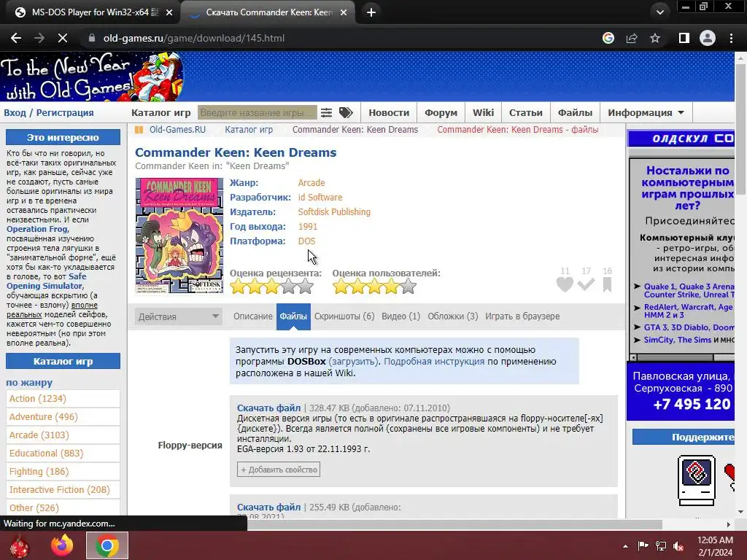Open the Новости menu item
The width and height of the screenshot is (747, 560).
[x=389, y=113]
